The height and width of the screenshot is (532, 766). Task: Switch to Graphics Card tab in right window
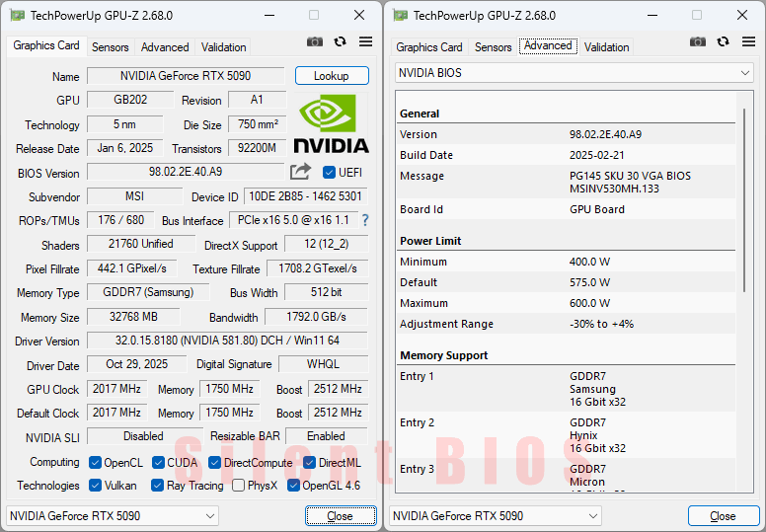(429, 47)
